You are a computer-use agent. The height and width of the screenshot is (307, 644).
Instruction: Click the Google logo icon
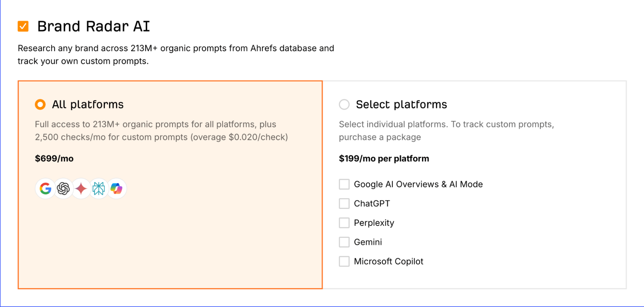45,189
